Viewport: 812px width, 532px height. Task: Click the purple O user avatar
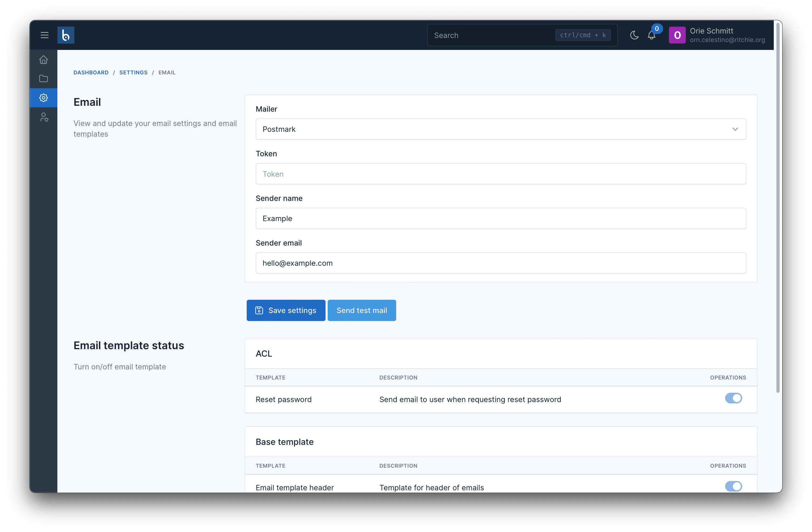(677, 35)
